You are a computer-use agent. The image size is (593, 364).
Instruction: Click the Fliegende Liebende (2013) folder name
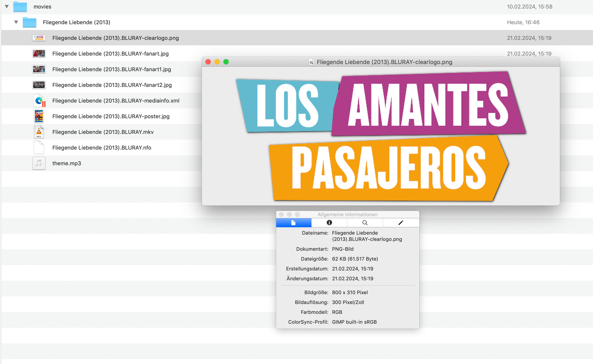coord(77,22)
